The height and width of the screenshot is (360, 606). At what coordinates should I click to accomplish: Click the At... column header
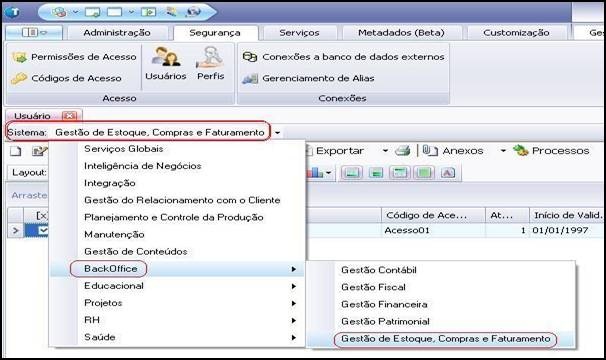[507, 215]
